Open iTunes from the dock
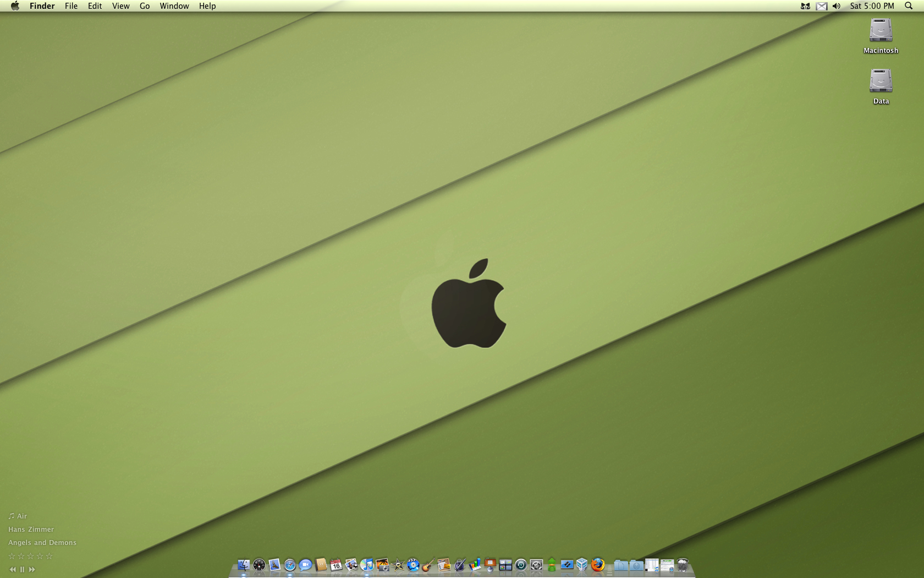 point(367,565)
